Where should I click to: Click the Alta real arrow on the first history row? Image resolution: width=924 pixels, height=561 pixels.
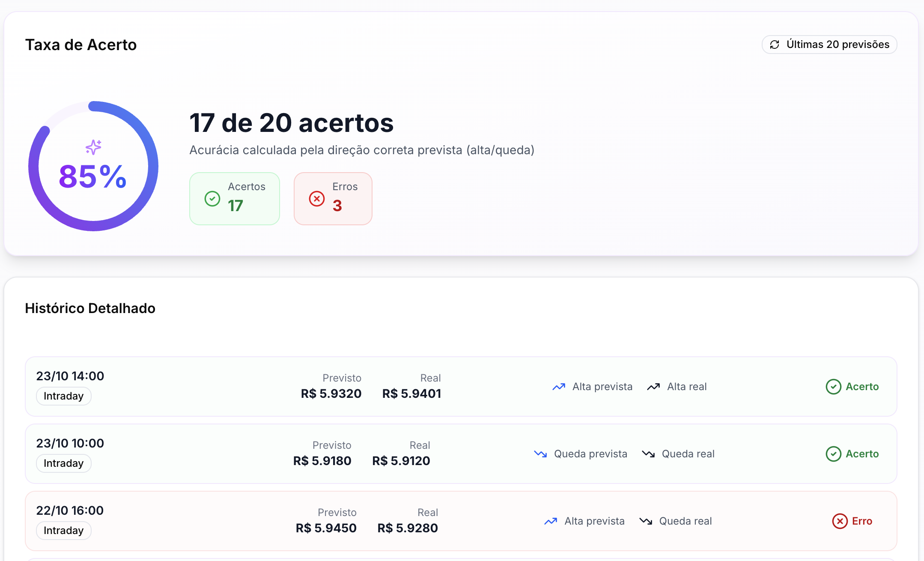pos(653,386)
